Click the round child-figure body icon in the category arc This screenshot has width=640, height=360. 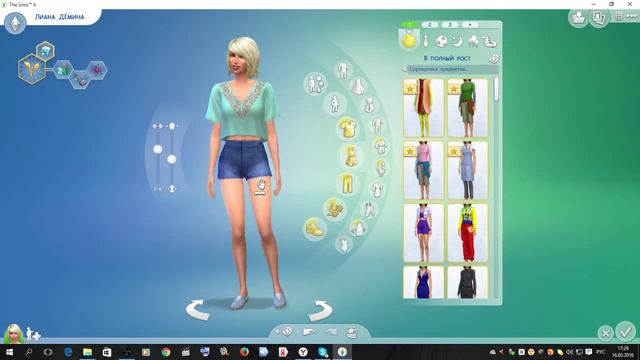coord(335,103)
